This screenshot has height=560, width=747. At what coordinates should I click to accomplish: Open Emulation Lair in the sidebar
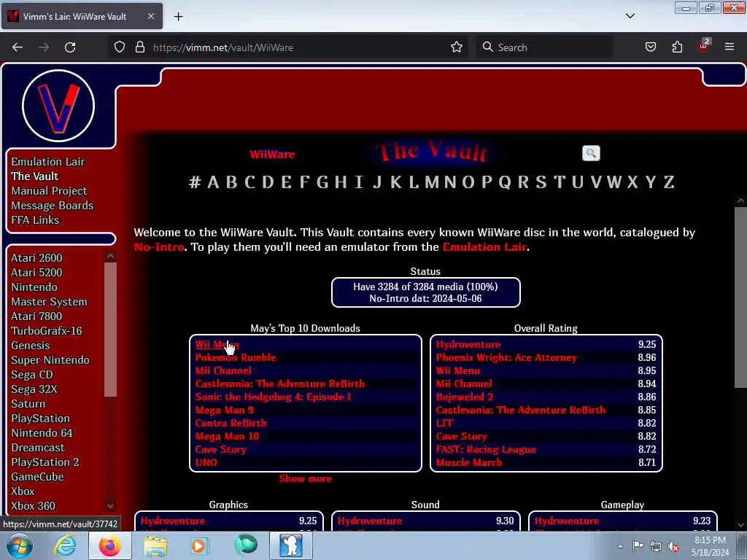pyautogui.click(x=48, y=161)
